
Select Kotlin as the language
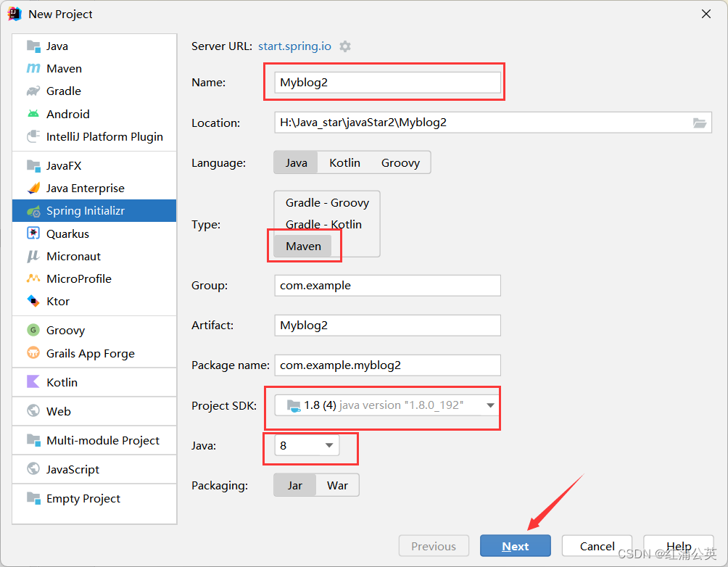pyautogui.click(x=345, y=162)
